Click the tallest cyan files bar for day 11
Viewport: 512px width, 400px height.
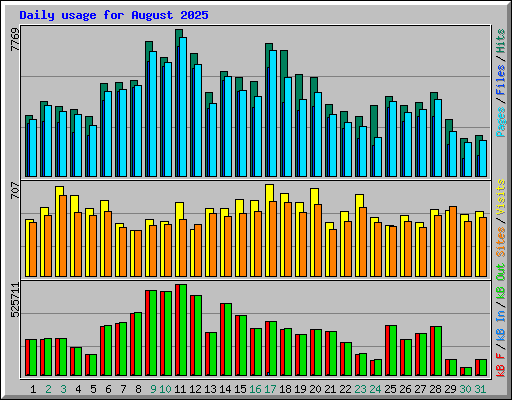coord(183,107)
